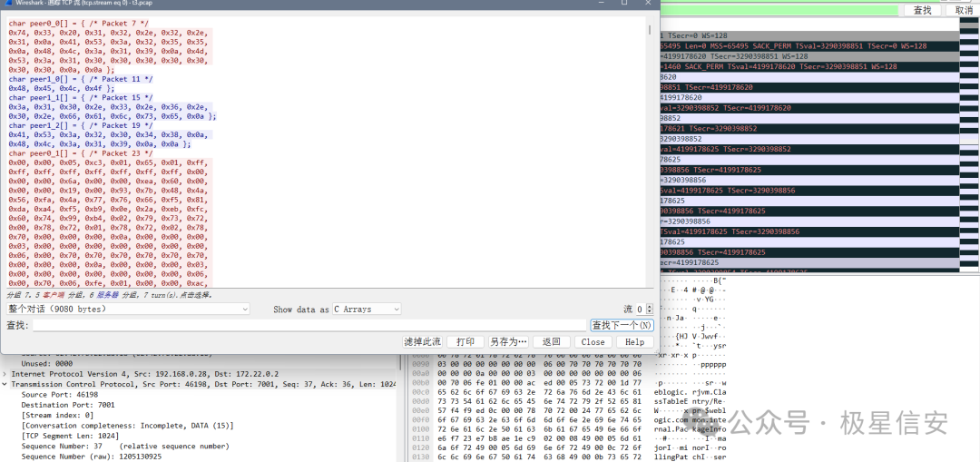Screen dimensions: 980x462
Task: Select packet row '178621 TSecr=3290398852'
Action: tap(809, 129)
